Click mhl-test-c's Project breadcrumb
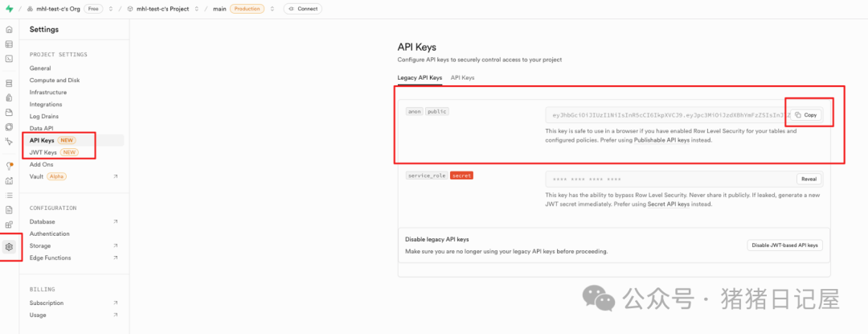868x334 pixels. pos(162,9)
